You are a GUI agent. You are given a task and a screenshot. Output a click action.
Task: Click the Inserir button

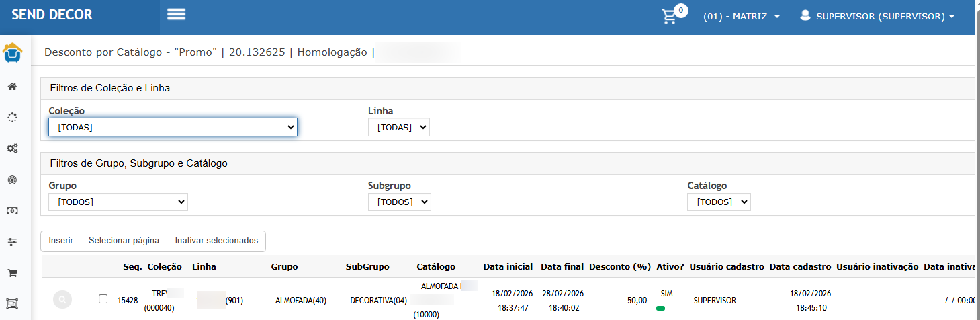pyautogui.click(x=60, y=241)
